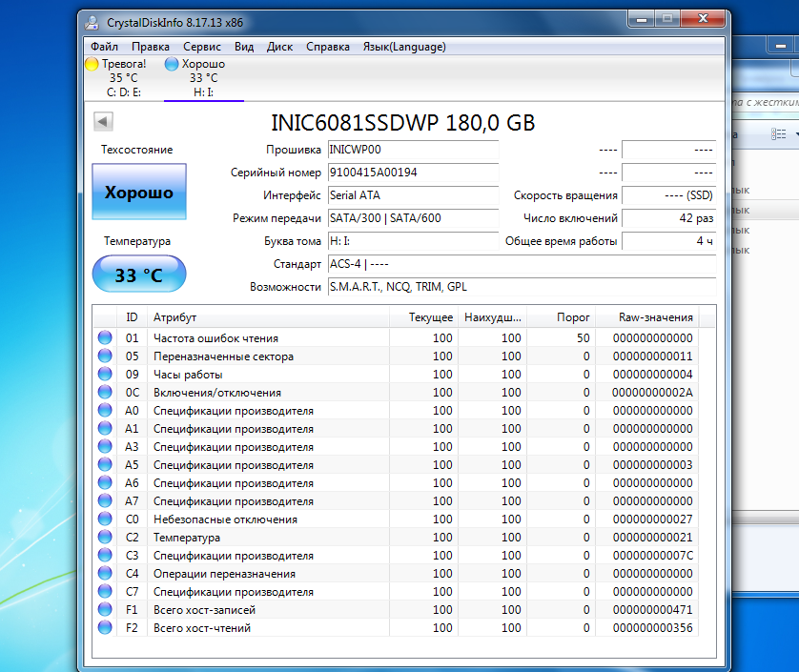Screen dimensions: 799x672
Task: Open the Сервис menu
Action: click(x=202, y=47)
